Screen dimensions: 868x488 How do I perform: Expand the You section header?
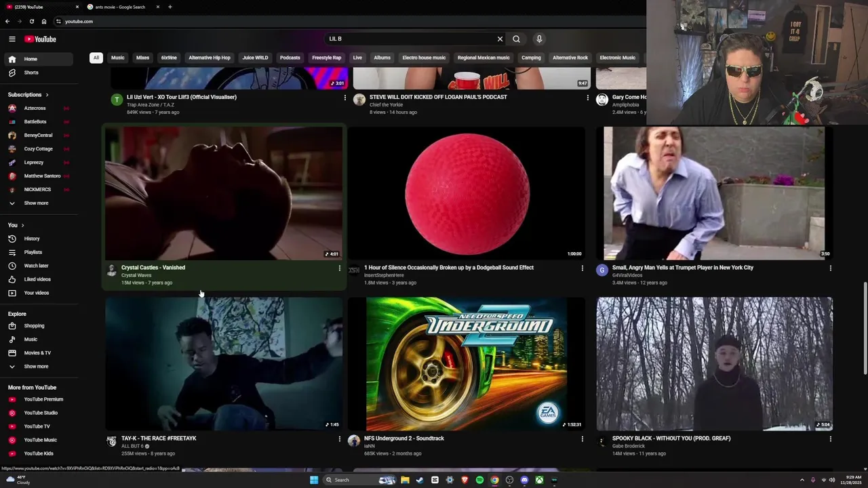point(16,225)
